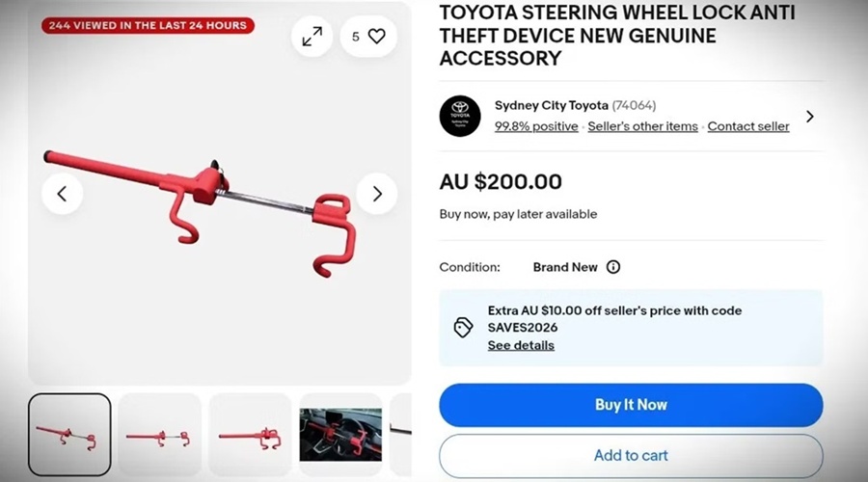Open the seller details chevron arrow
This screenshot has width=868, height=482.
click(809, 116)
